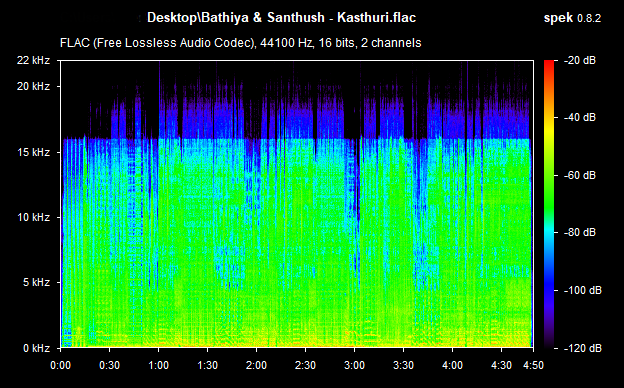The width and height of the screenshot is (624, 388).
Task: Click the 15 kHz frequency axis label
Action: 33,152
